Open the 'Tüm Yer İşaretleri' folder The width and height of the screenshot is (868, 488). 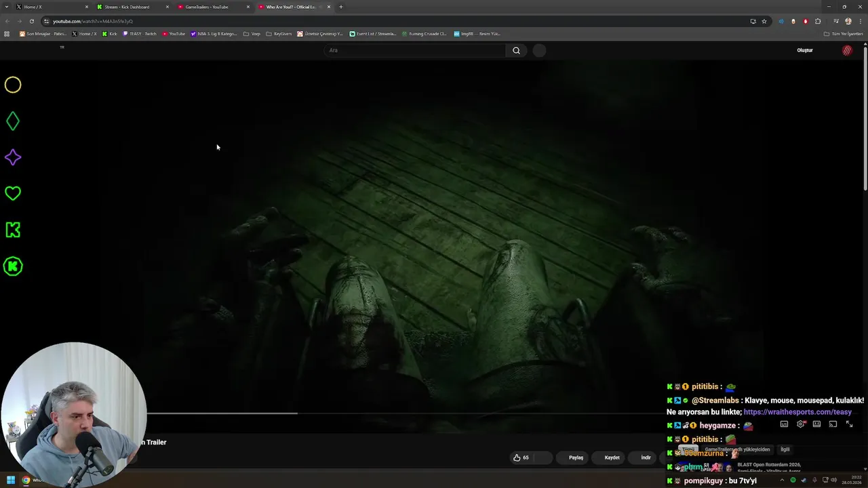[x=844, y=34]
